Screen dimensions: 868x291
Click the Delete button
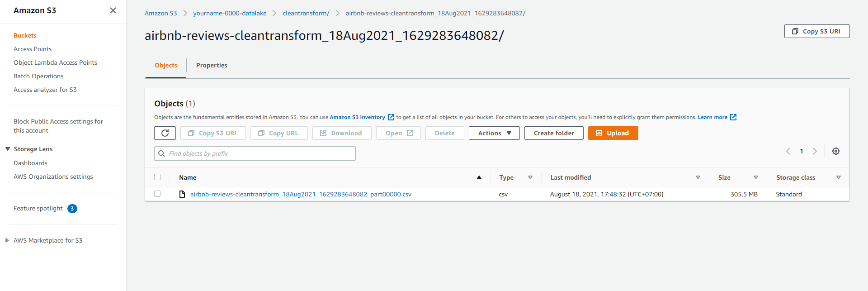tap(445, 133)
